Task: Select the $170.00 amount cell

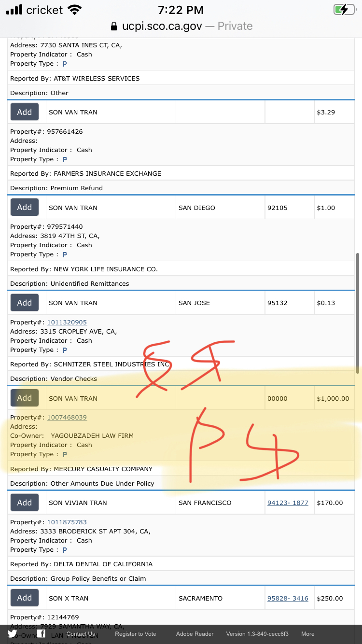Action: tap(334, 503)
